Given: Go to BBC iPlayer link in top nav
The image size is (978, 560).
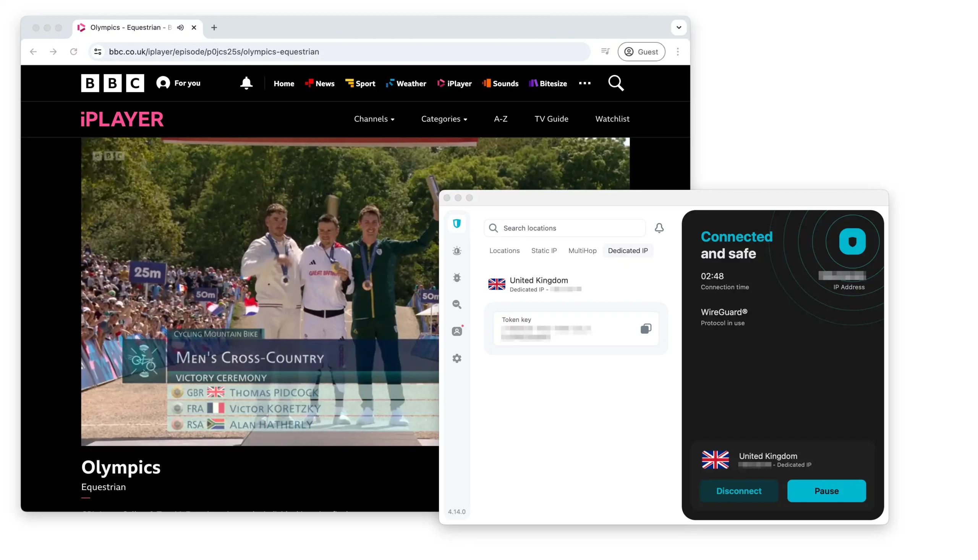Looking at the screenshot, I should pos(455,84).
